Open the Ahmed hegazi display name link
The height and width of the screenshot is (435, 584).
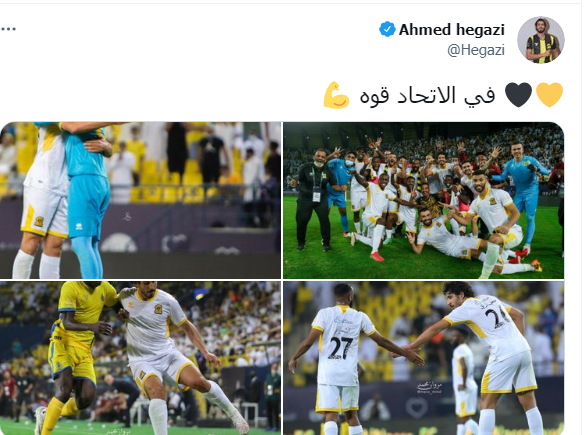(x=452, y=30)
